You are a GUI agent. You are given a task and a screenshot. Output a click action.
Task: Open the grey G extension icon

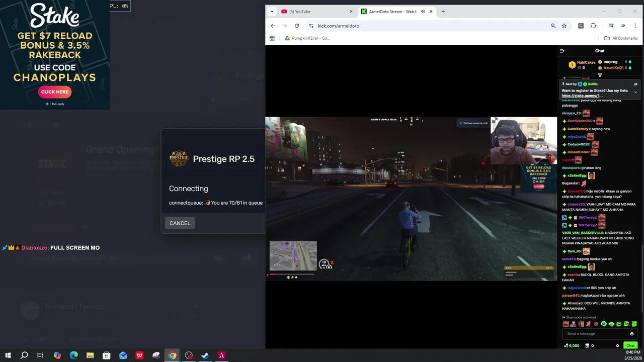coord(581,26)
